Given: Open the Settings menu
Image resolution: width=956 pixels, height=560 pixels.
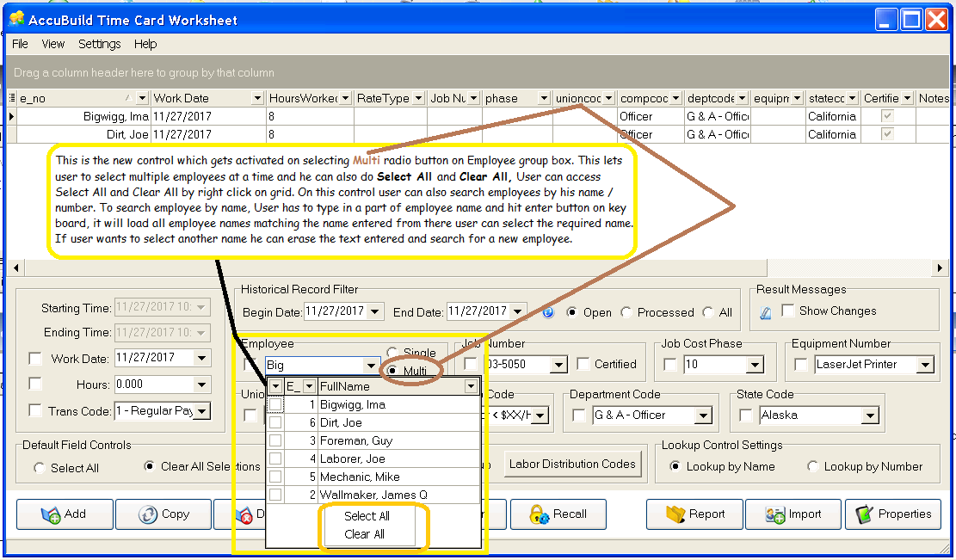Looking at the screenshot, I should pos(99,44).
